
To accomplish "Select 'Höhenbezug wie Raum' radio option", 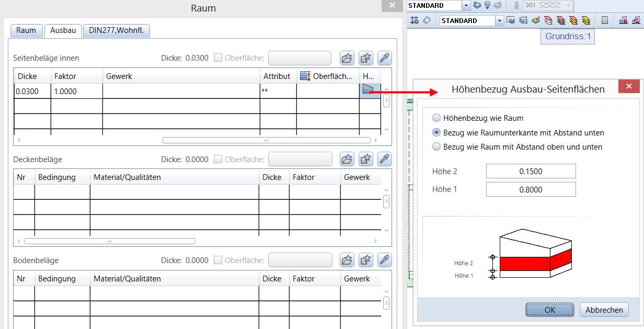I will coord(436,118).
